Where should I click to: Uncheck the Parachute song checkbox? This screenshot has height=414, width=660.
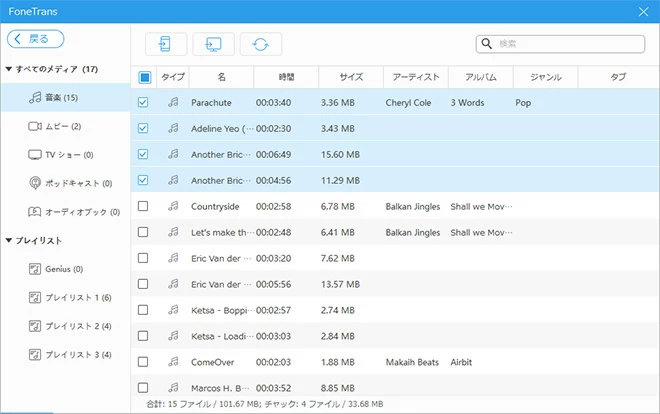point(143,102)
